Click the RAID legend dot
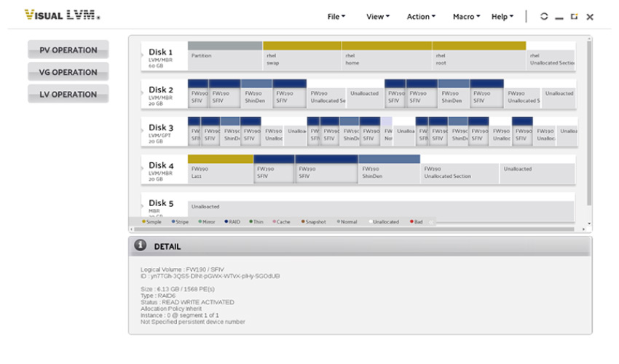Viewport: 619px width, 364px height. (x=226, y=221)
